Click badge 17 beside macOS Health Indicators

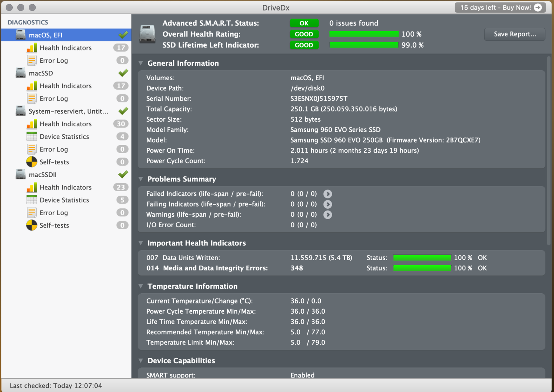(x=121, y=48)
